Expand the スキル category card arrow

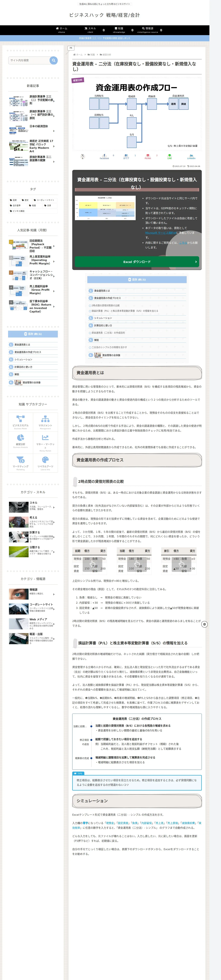pos(54,507)
